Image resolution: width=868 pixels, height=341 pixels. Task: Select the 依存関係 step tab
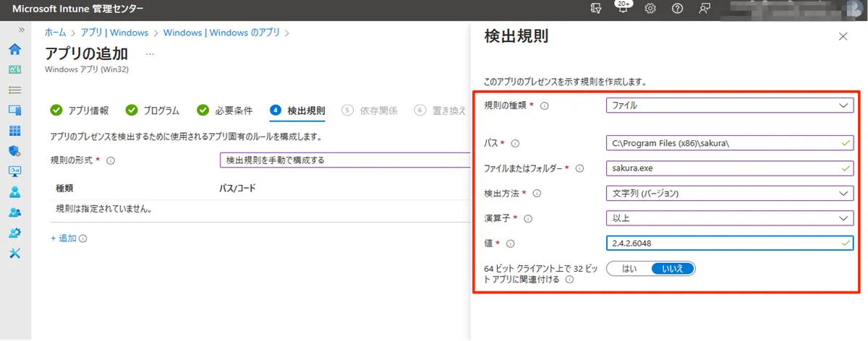click(x=370, y=111)
